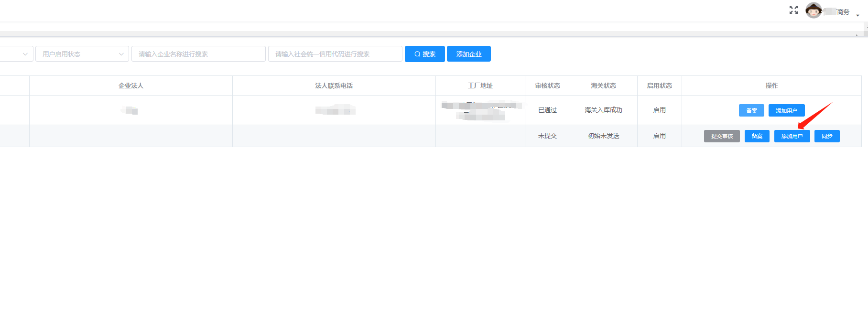Click 添加用户 in the 初始未发送 row
The height and width of the screenshot is (321, 868).
click(792, 136)
